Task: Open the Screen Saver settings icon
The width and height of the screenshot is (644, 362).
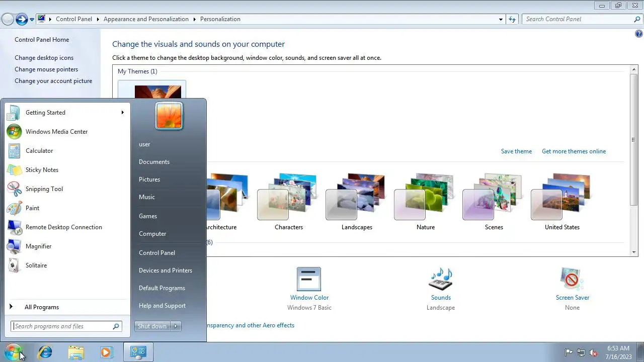Action: click(x=572, y=279)
